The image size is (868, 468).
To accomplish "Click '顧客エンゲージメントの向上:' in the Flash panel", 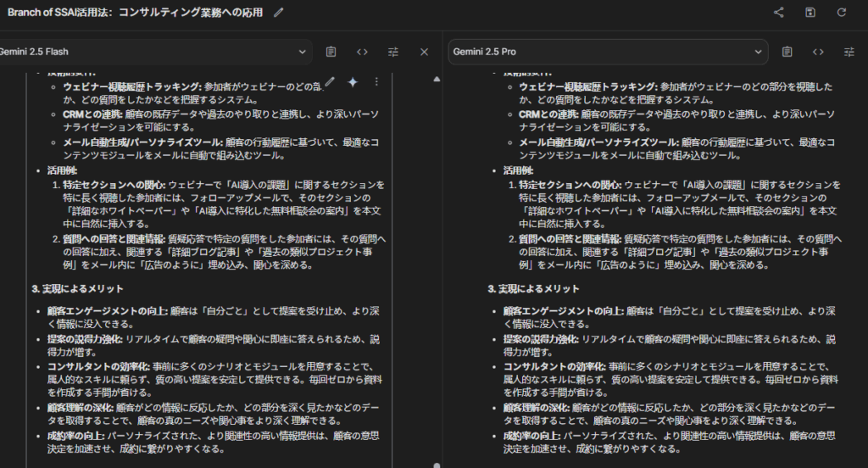I will (108, 310).
